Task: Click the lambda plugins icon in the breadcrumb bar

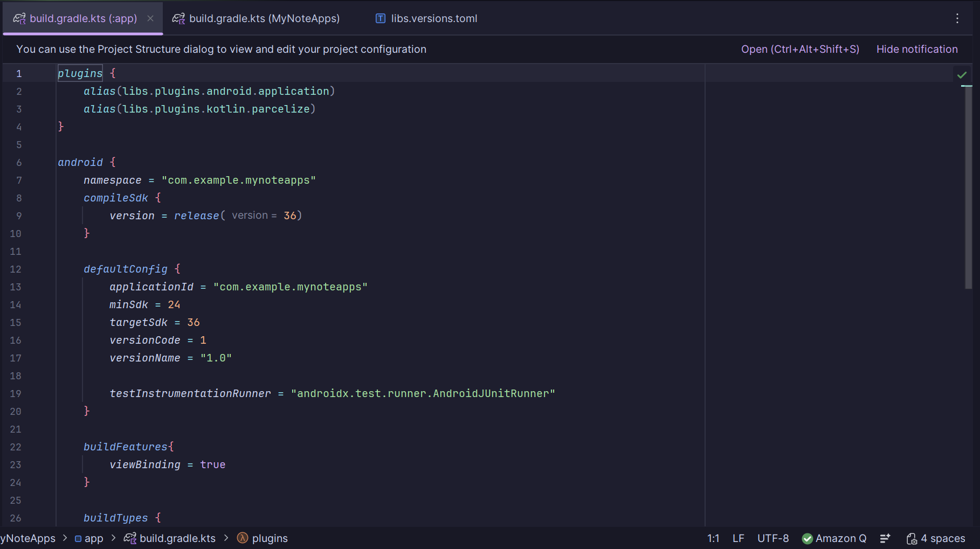Action: click(243, 538)
